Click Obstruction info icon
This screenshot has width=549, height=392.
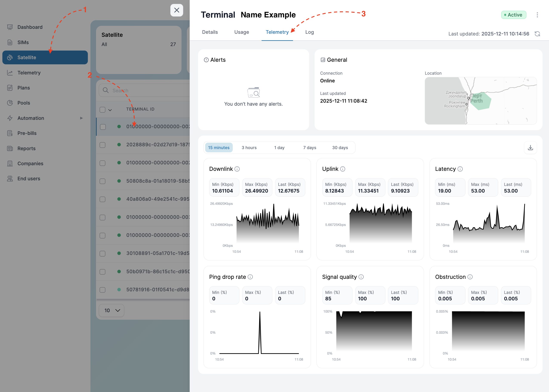470,277
